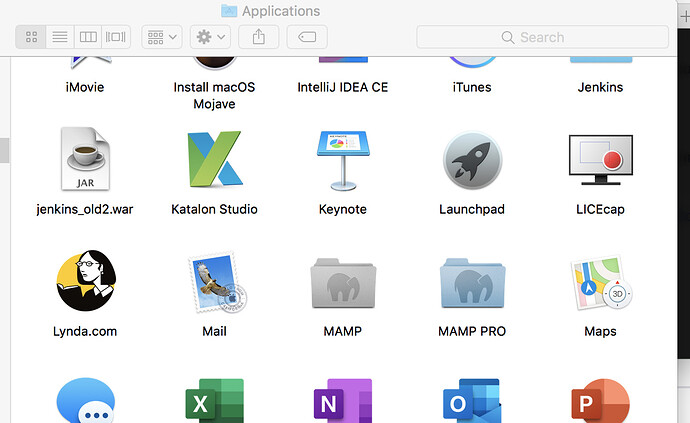Screen dimensions: 690x423
Task: Click the Applications window title folder icon
Action: tap(229, 11)
